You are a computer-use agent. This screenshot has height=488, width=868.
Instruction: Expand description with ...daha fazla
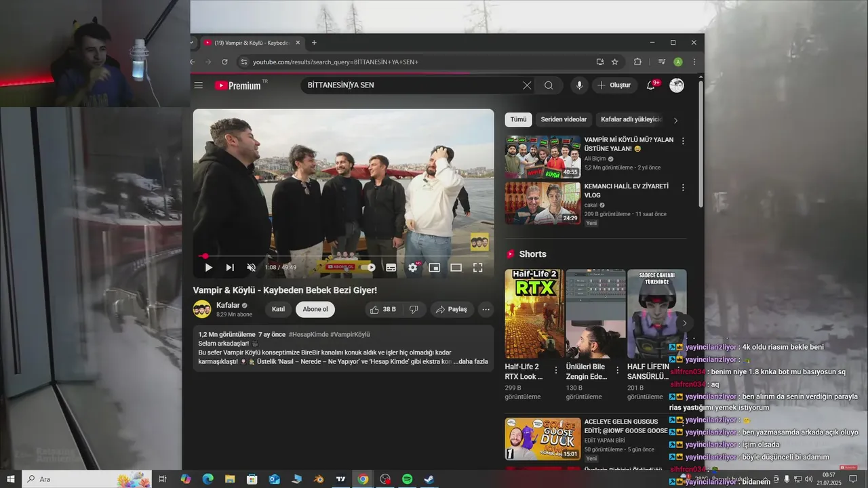coord(471,361)
